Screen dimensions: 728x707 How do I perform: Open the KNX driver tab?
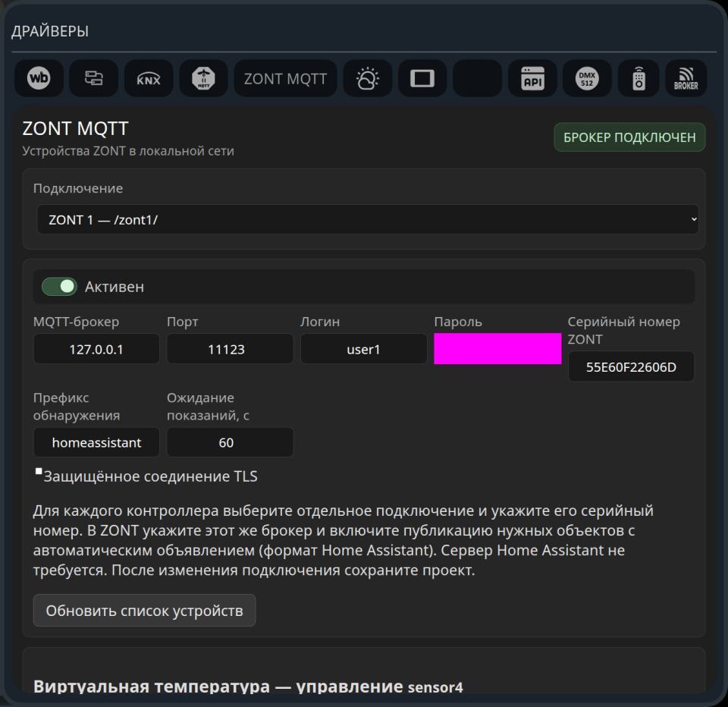(x=149, y=78)
